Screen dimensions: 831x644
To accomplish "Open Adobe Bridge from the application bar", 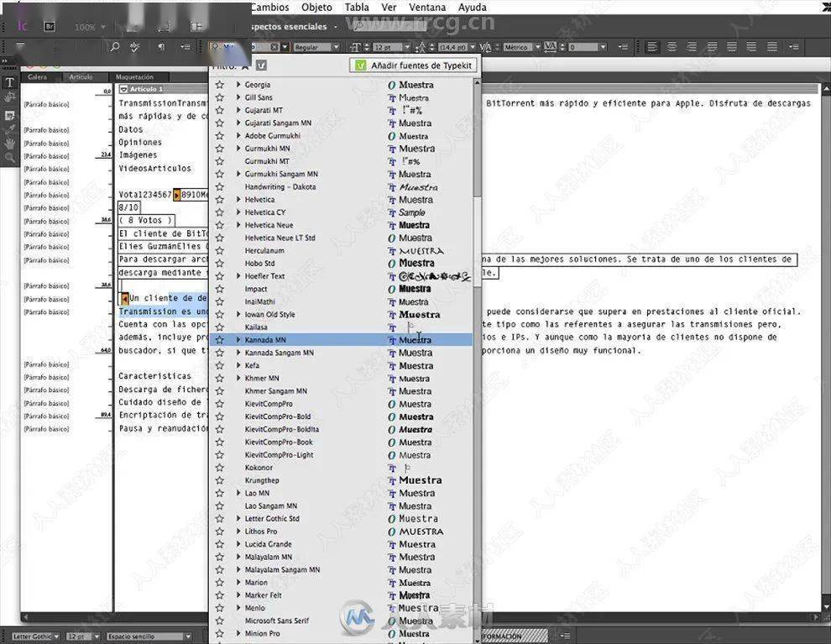I will (50, 25).
